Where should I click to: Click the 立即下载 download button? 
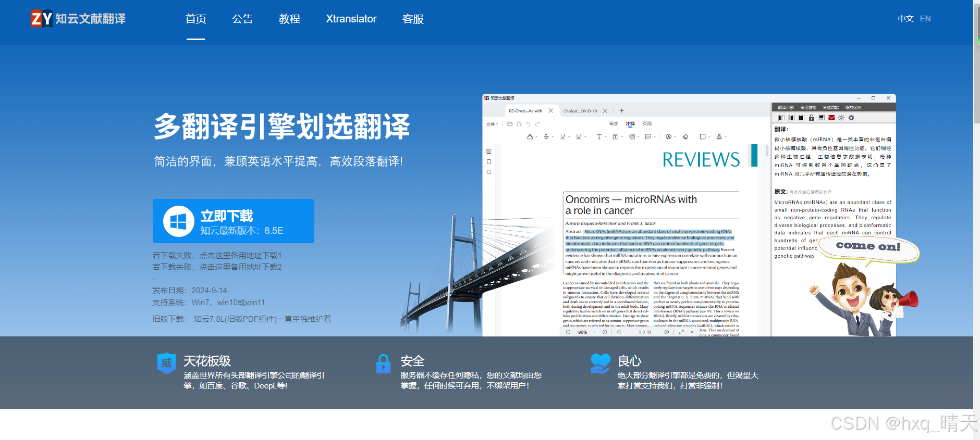click(x=234, y=221)
